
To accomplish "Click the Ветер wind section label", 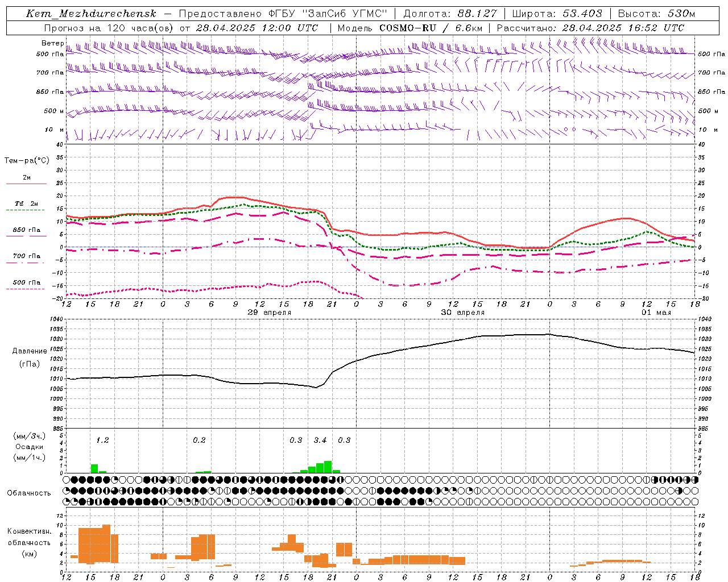I will pyautogui.click(x=53, y=43).
